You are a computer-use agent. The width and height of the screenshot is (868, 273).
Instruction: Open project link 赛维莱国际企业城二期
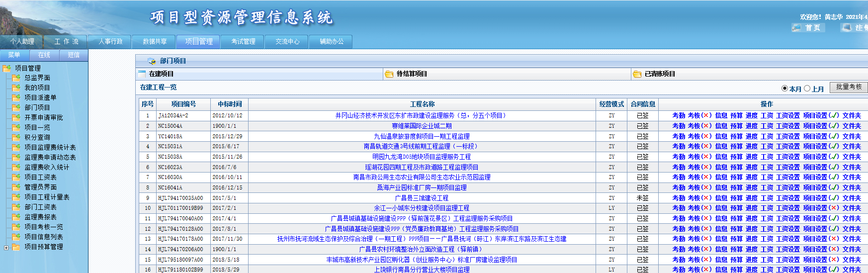pos(422,126)
